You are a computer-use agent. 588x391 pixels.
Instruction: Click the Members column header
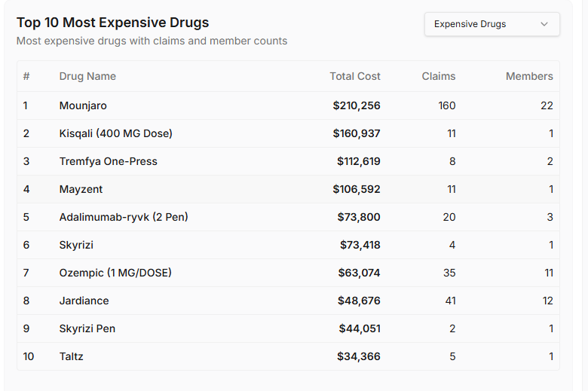(x=529, y=76)
